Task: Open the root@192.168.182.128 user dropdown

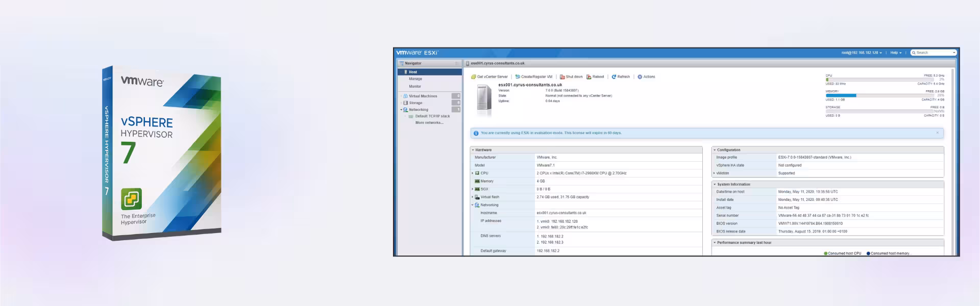Action: point(862,53)
